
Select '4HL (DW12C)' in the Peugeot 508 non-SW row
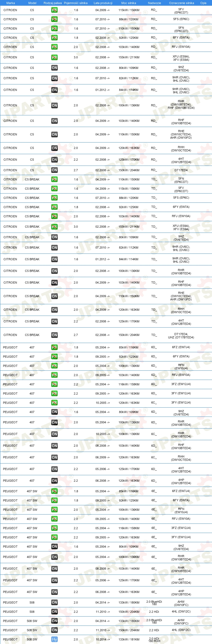click(181, 611)
